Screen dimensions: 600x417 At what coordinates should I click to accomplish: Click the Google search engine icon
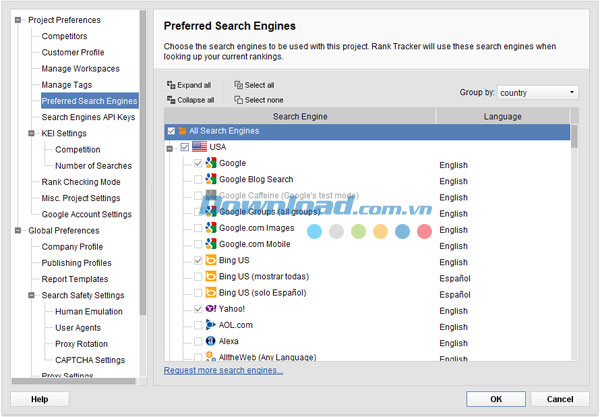coord(211,163)
